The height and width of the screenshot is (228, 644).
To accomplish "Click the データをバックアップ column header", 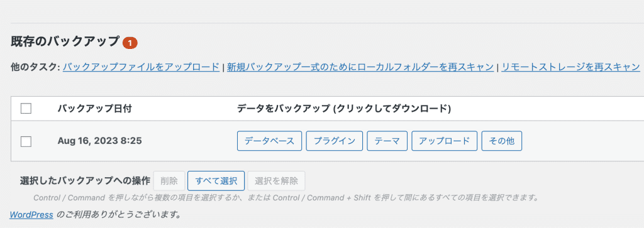I will (344, 109).
